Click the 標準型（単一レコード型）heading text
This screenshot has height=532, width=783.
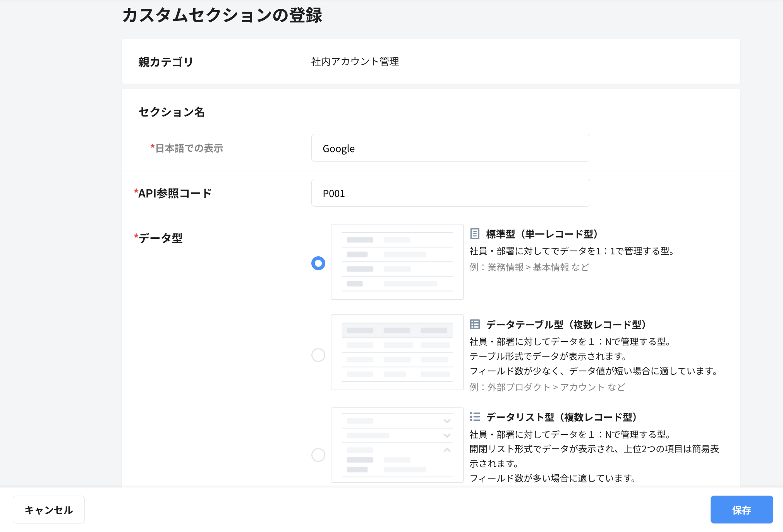pos(542,234)
